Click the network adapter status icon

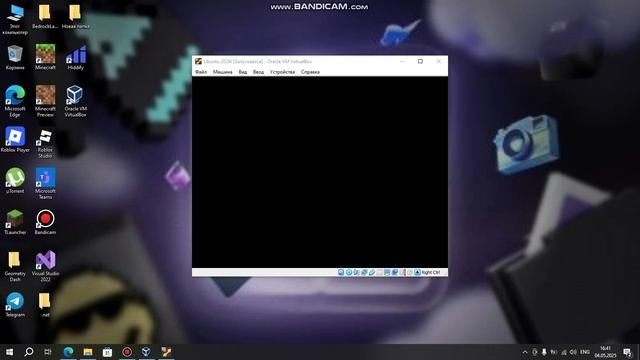pyautogui.click(x=364, y=272)
